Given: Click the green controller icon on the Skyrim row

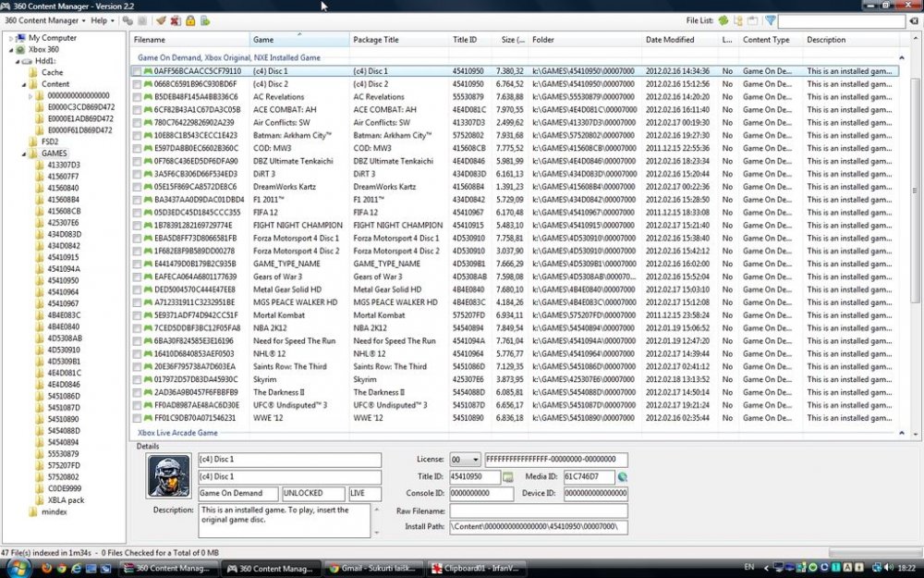Looking at the screenshot, I should point(148,379).
